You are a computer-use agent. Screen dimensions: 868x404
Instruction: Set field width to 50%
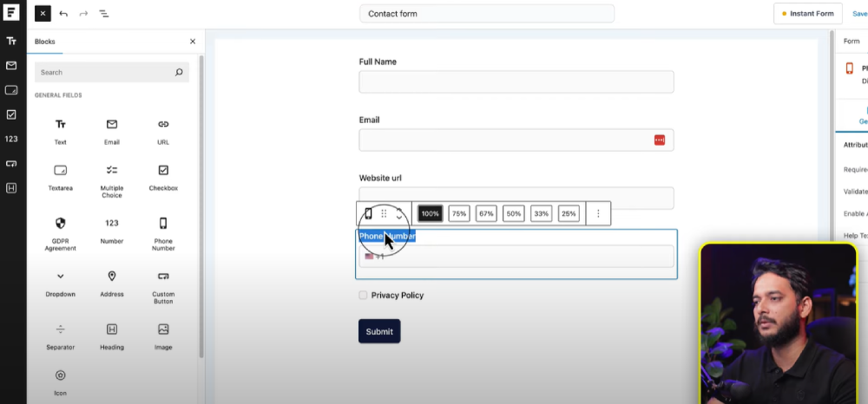[x=514, y=213]
